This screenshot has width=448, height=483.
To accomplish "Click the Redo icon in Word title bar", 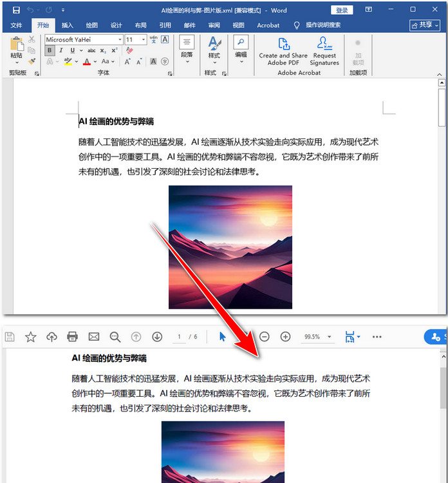I will 49,10.
